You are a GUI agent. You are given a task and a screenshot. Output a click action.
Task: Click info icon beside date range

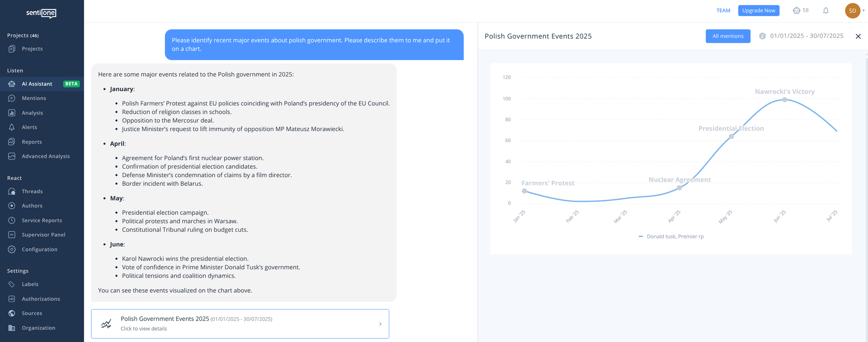(762, 36)
